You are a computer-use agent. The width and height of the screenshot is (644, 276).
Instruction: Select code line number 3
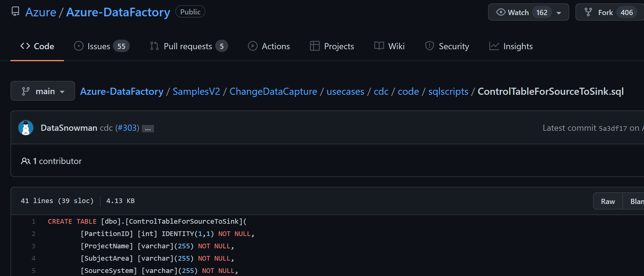[x=34, y=246]
